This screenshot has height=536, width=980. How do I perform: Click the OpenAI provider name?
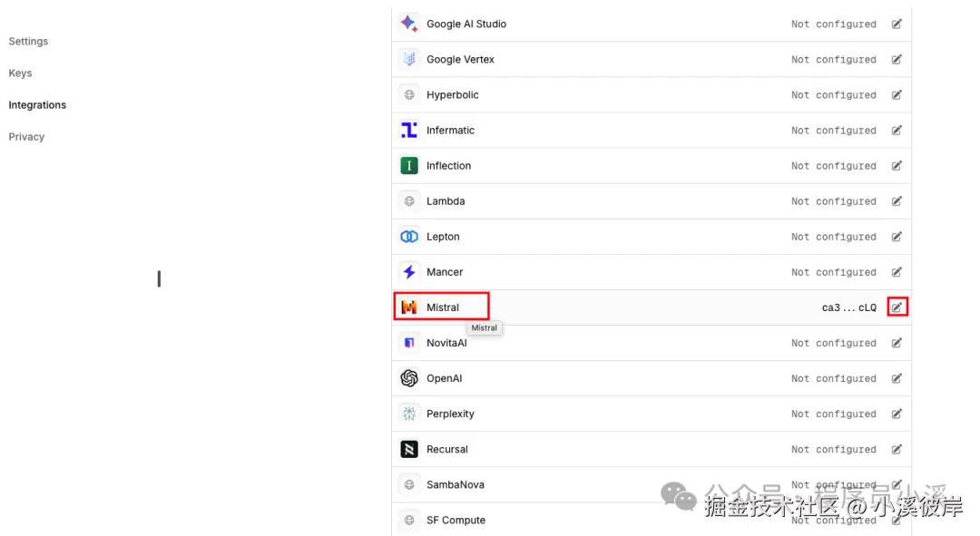pyautogui.click(x=445, y=378)
